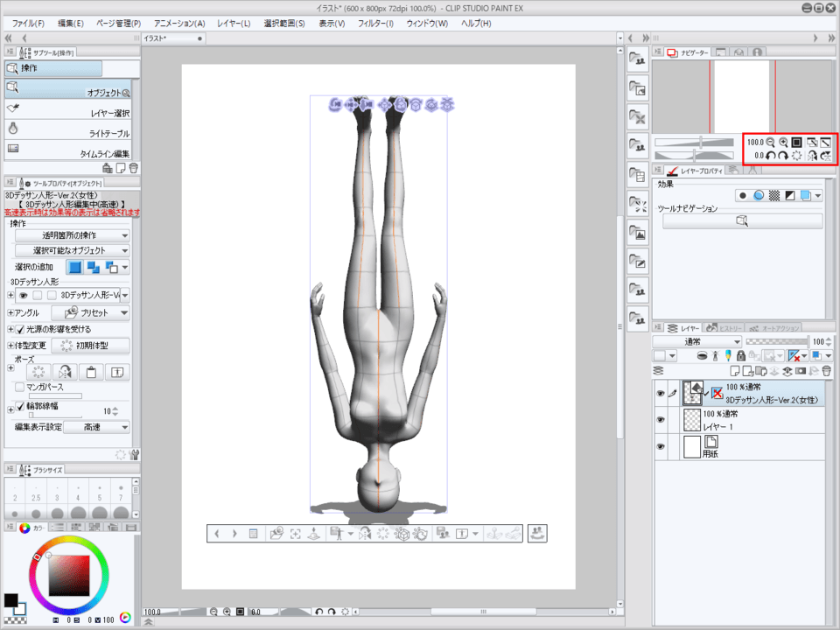Open the 編集表示設定 高速 dropdown
The height and width of the screenshot is (630, 840).
96,427
